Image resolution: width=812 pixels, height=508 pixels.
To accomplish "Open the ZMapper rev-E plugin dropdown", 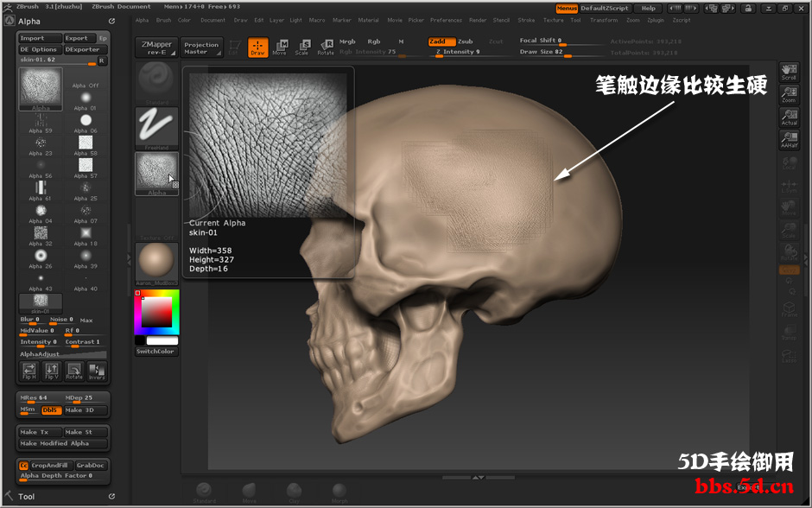I will click(x=156, y=48).
